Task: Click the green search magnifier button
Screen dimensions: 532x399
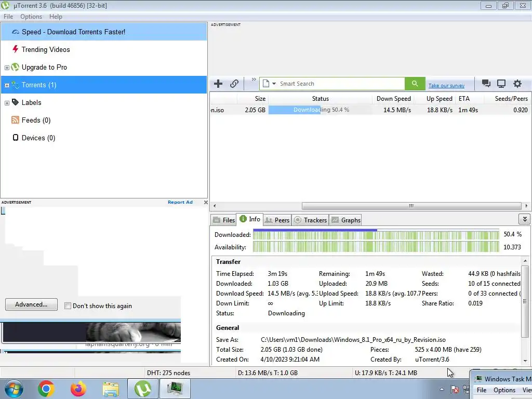Action: [x=415, y=84]
